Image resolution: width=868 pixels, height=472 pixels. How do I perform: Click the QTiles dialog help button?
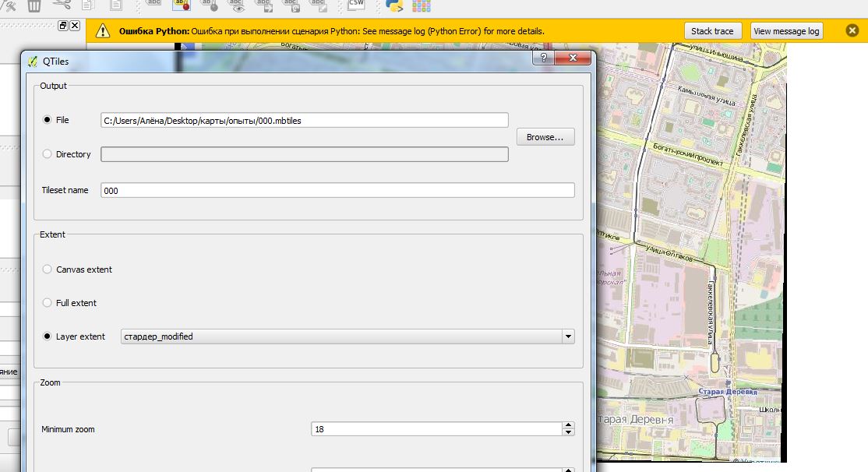point(543,59)
